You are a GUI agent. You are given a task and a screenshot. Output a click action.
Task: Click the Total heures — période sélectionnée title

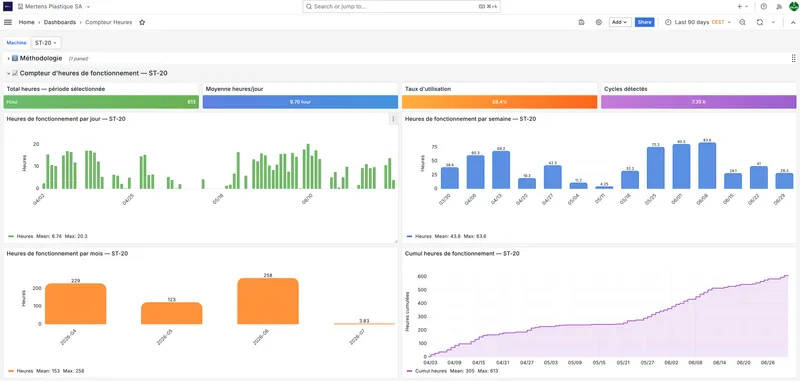coord(56,89)
